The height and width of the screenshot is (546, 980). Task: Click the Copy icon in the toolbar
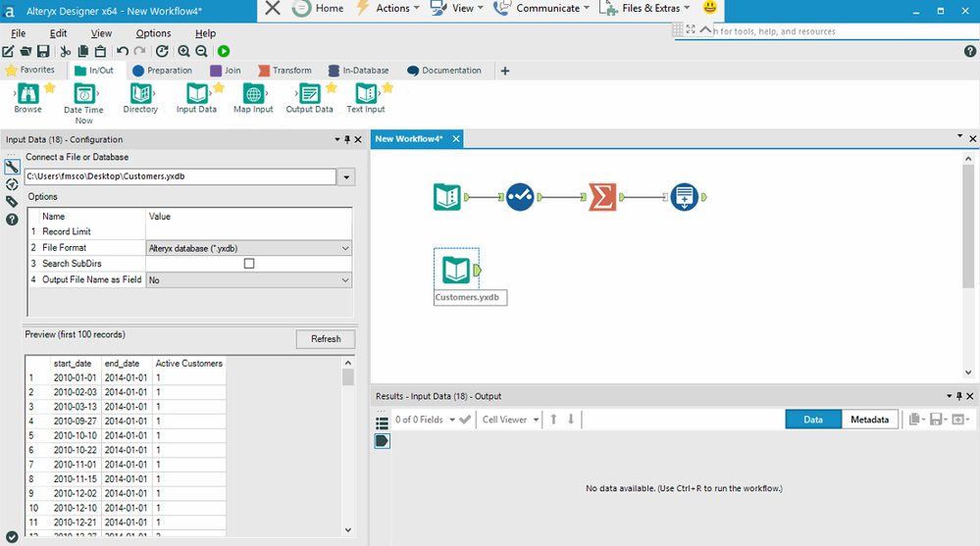(x=83, y=51)
